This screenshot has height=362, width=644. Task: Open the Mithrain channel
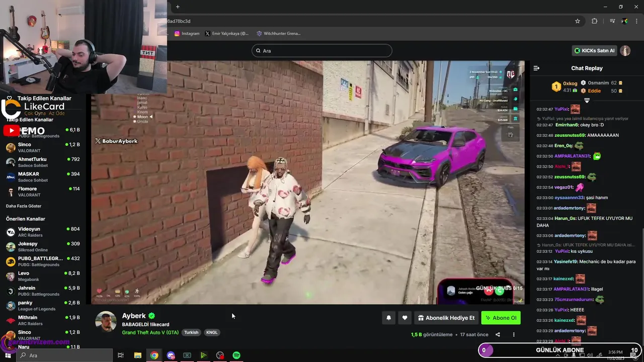click(x=43, y=320)
